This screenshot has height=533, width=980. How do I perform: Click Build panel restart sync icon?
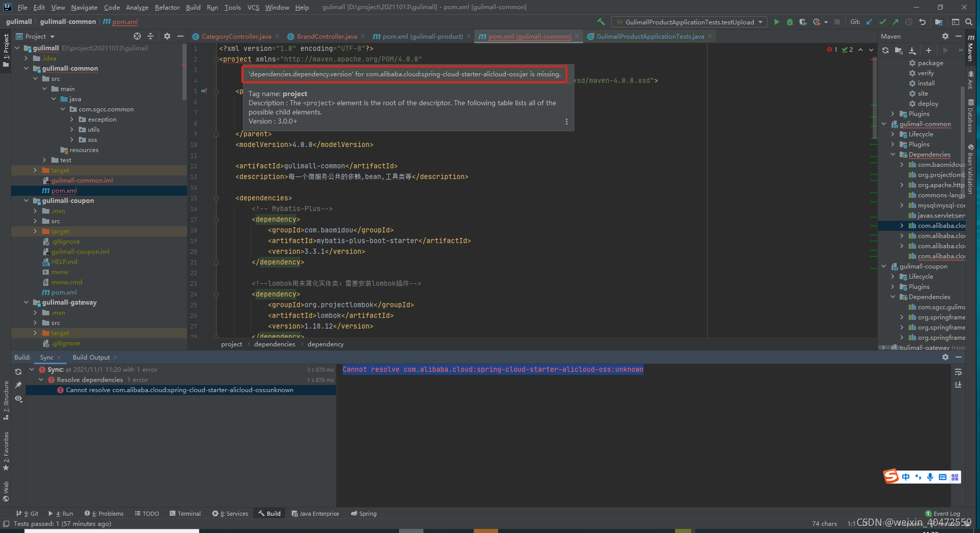coord(18,372)
